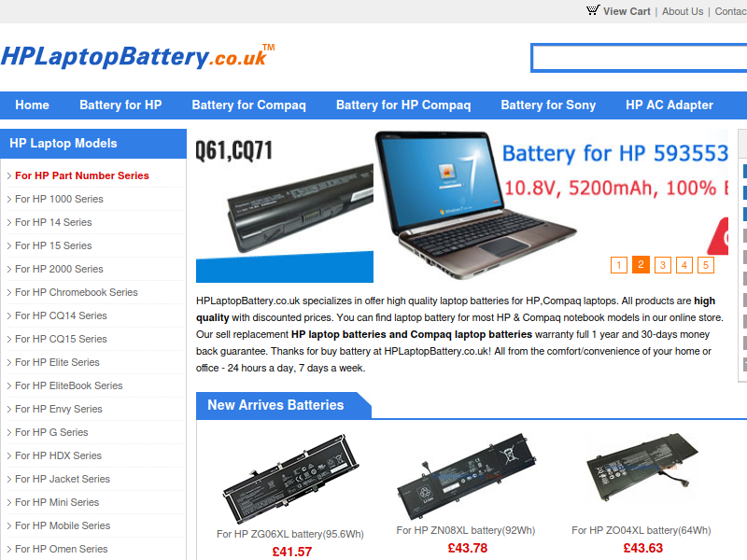The image size is (747, 560).
Task: Expand For HP Chromebook Series
Action: (x=77, y=292)
